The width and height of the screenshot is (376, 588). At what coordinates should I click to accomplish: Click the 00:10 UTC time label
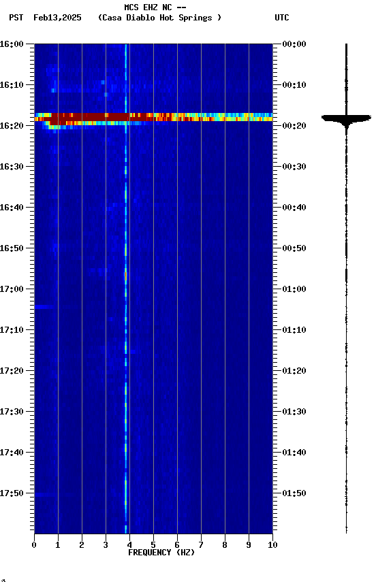[294, 85]
